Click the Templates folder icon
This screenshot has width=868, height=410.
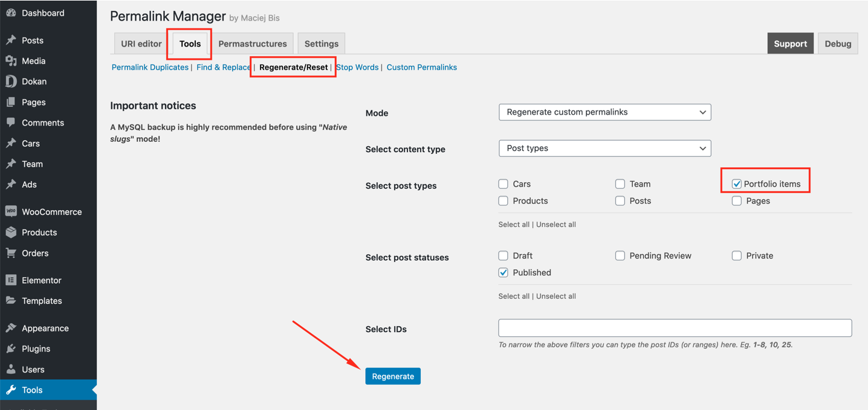tap(11, 301)
